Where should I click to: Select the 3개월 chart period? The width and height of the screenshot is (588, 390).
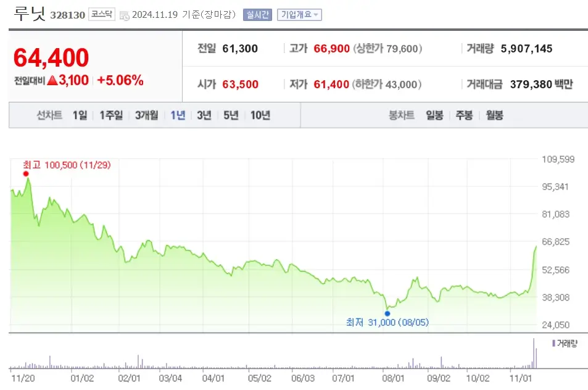click(x=145, y=115)
